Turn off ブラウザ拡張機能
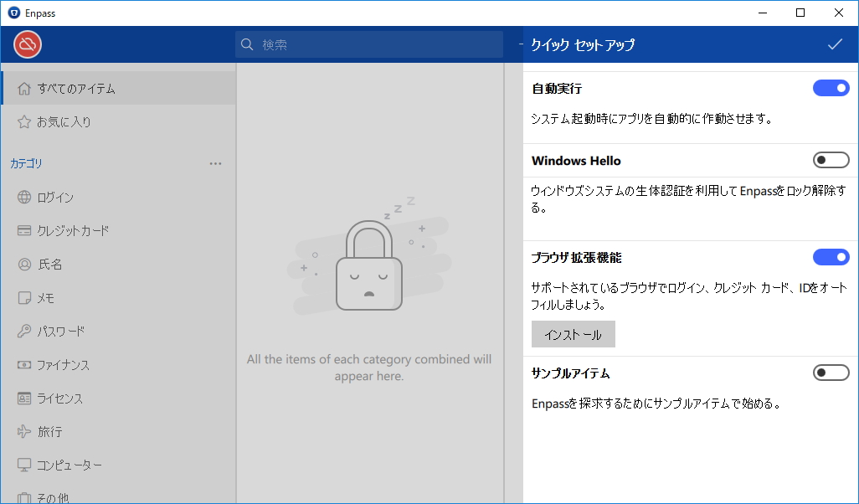The image size is (859, 504). (x=831, y=257)
